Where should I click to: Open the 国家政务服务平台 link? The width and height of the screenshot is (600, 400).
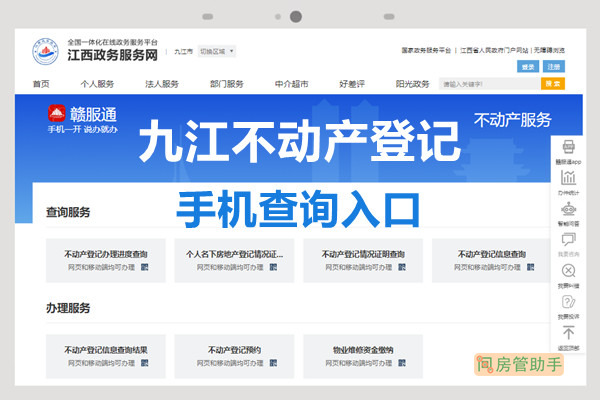pos(426,50)
